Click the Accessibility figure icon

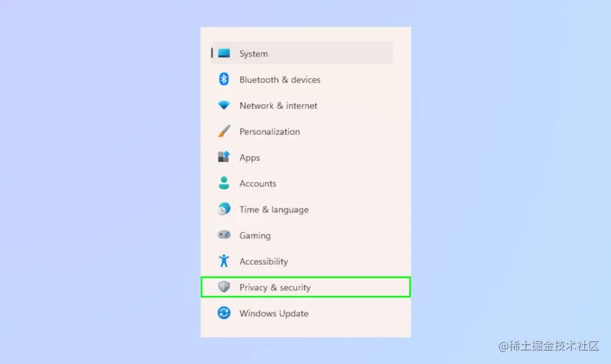[224, 261]
